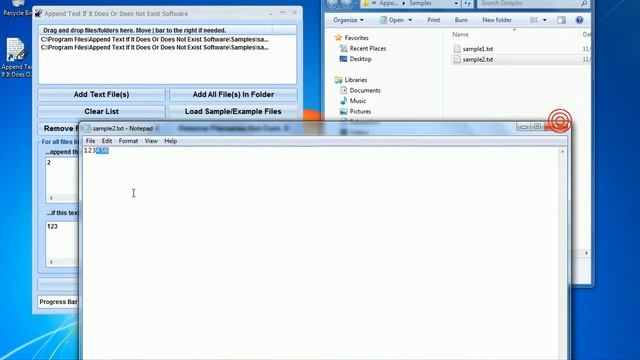Image resolution: width=640 pixels, height=360 pixels.
Task: Open the view options dropdown arrow
Action: pos(544,20)
